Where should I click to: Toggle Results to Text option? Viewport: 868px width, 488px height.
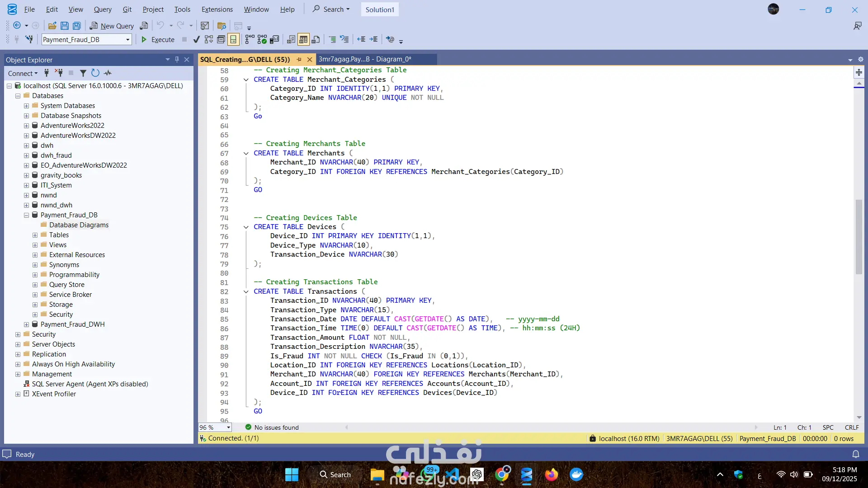click(x=291, y=39)
